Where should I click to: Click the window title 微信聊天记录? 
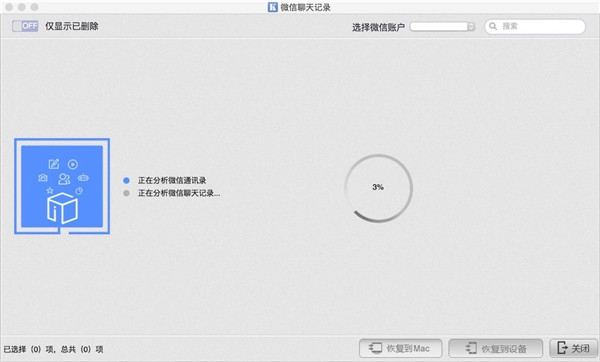point(305,7)
